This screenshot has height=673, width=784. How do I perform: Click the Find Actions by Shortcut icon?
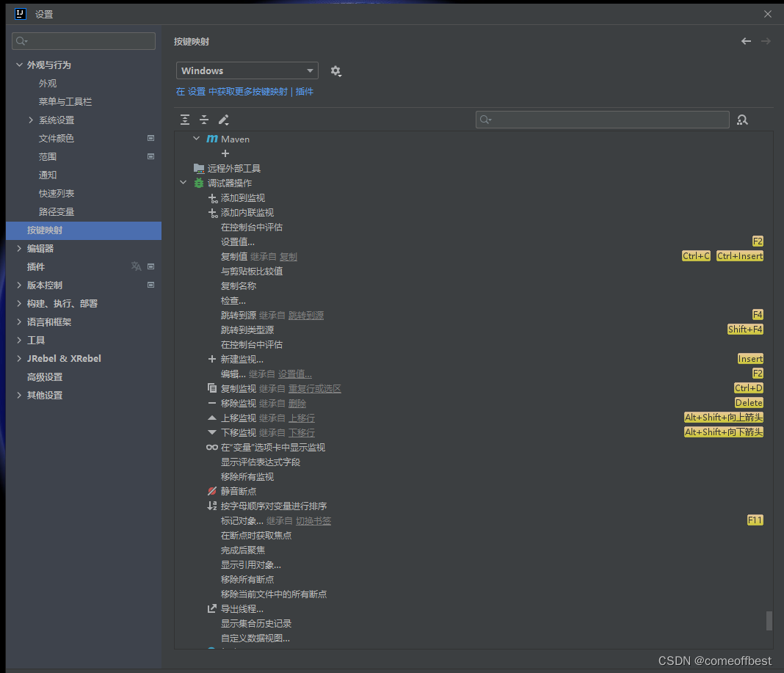pyautogui.click(x=742, y=120)
